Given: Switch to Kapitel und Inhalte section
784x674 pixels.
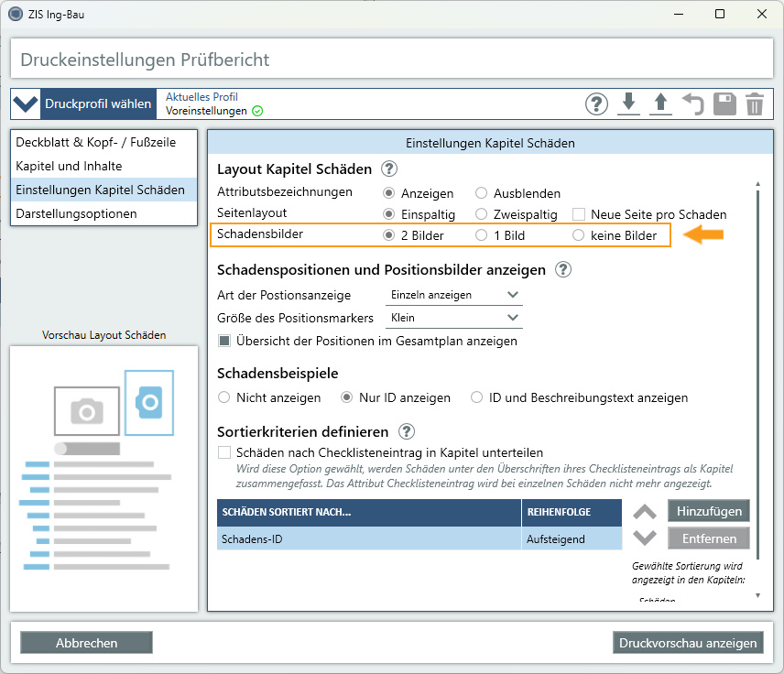Looking at the screenshot, I should coord(69,166).
